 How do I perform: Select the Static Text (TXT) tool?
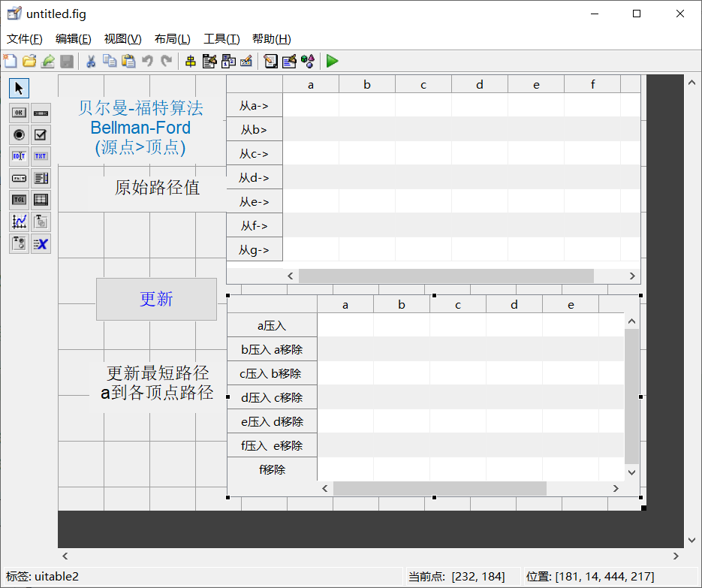[x=40, y=156]
